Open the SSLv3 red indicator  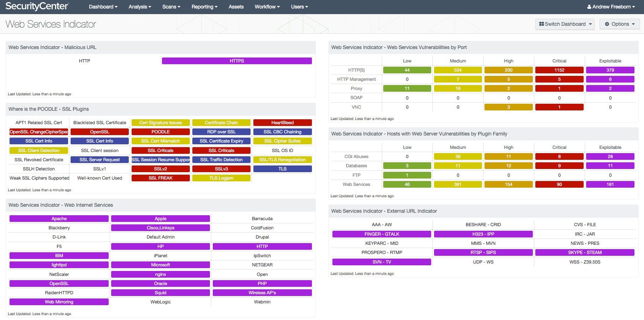pos(221,169)
